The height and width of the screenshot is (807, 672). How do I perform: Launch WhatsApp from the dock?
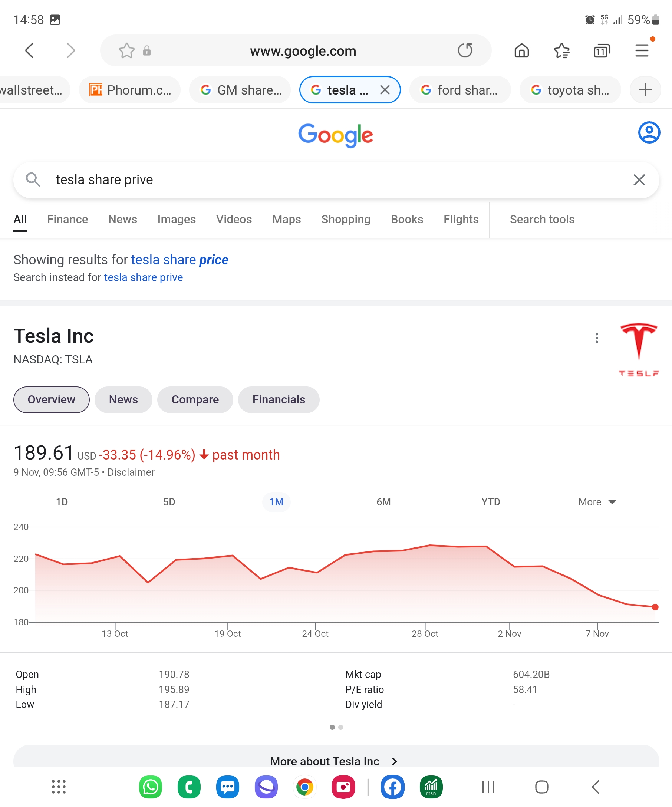pyautogui.click(x=150, y=787)
